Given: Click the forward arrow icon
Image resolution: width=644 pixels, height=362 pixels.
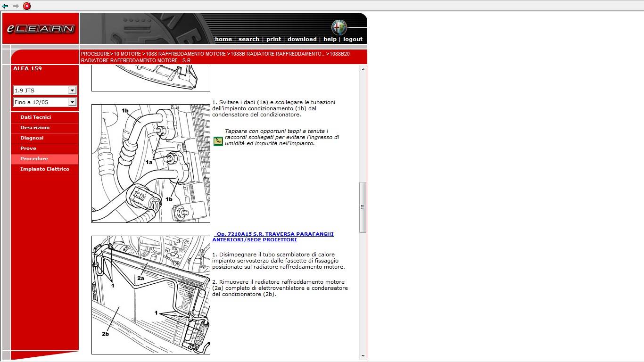Looking at the screenshot, I should click(16, 6).
